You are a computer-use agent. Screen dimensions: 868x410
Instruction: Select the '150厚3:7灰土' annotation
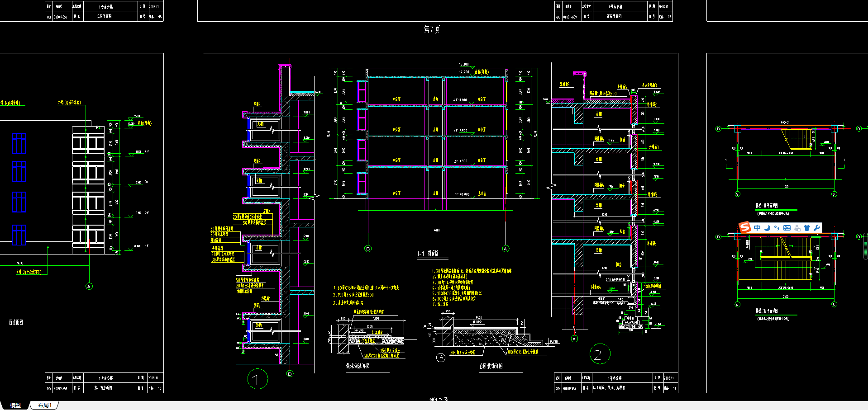tap(389, 350)
